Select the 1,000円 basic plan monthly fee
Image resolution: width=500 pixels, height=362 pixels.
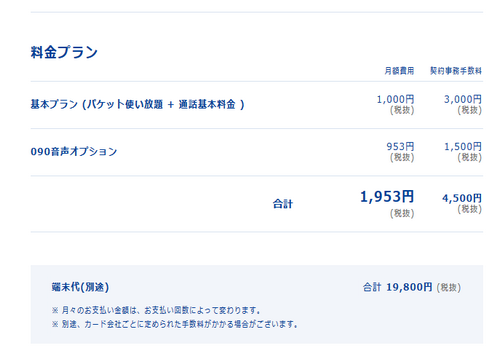[x=395, y=99]
